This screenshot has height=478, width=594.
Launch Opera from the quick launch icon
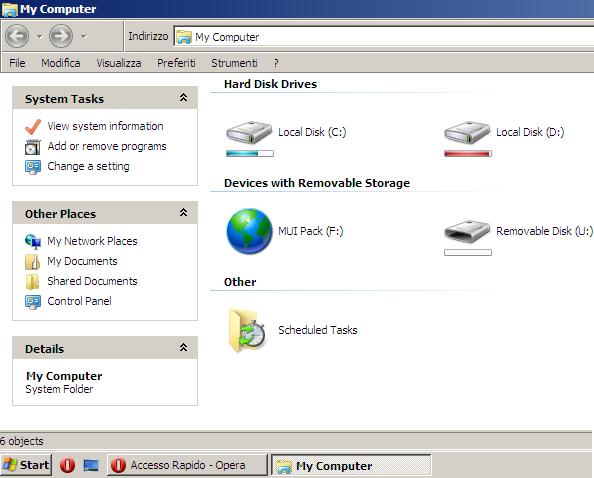coord(67,465)
